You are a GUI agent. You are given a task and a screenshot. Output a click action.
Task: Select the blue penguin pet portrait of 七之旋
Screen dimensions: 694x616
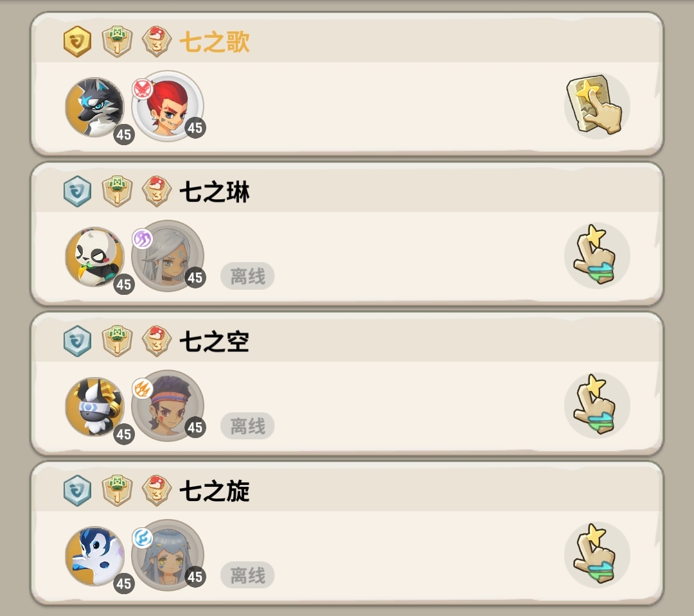pos(94,556)
